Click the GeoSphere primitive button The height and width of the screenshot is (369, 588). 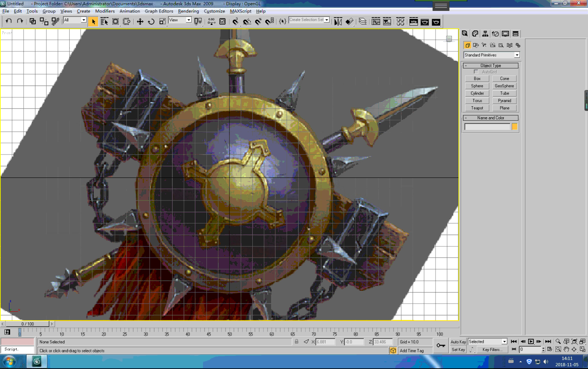[504, 86]
